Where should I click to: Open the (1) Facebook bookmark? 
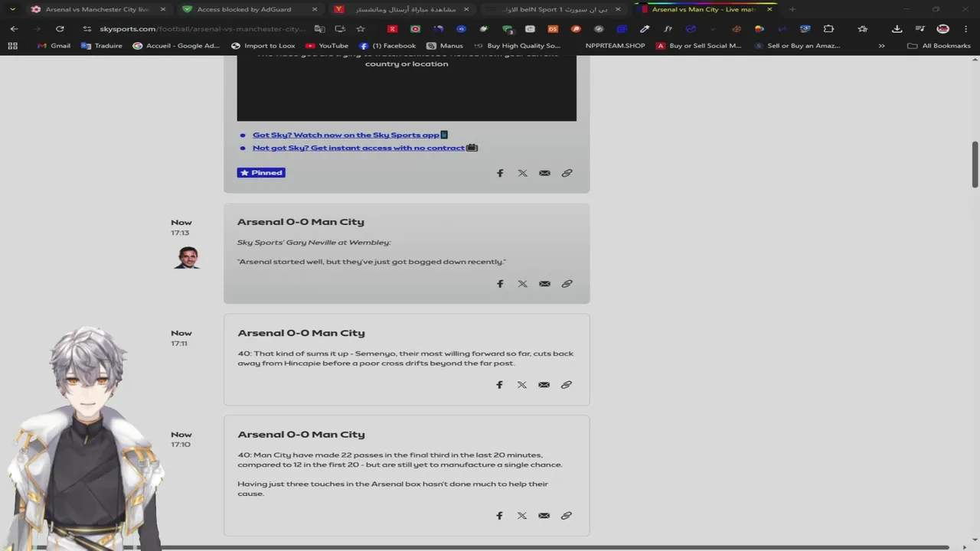pyautogui.click(x=387, y=46)
